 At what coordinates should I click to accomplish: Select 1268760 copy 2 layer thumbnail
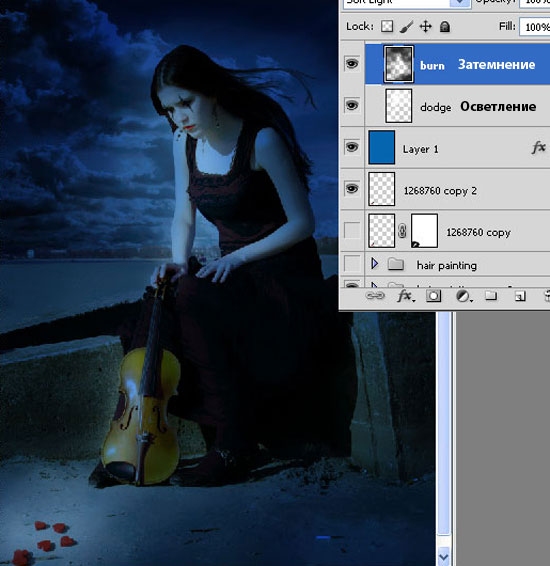(381, 189)
